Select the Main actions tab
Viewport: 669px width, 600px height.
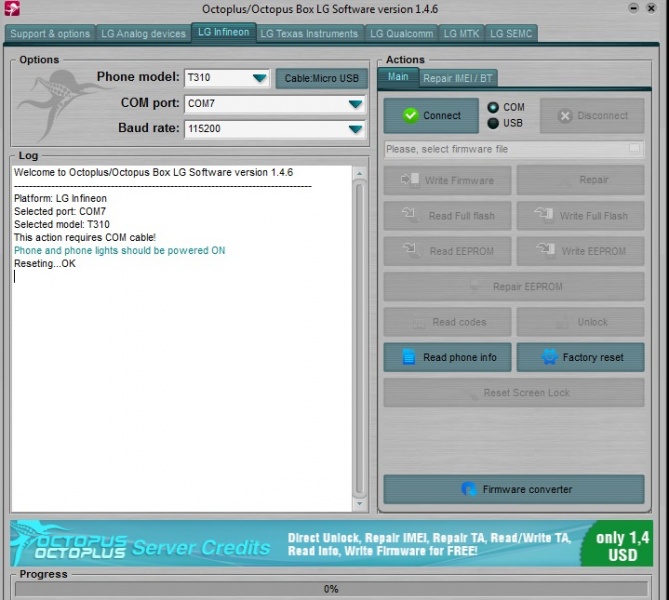coord(398,77)
